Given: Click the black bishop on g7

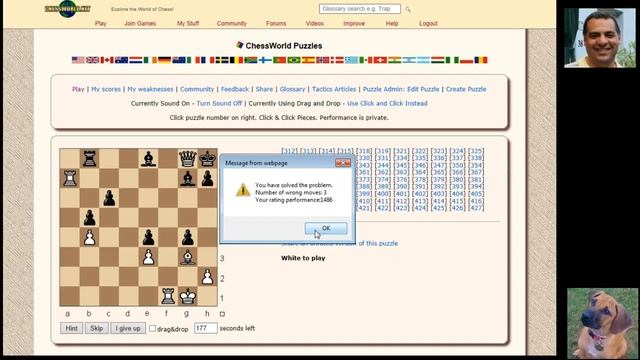Looking at the screenshot, I should [188, 178].
